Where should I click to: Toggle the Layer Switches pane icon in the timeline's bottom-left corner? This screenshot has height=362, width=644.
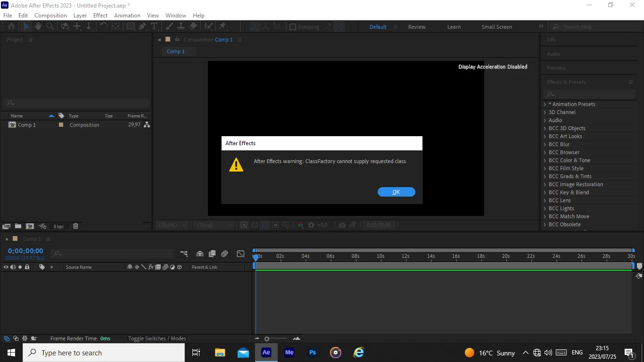tap(7, 338)
